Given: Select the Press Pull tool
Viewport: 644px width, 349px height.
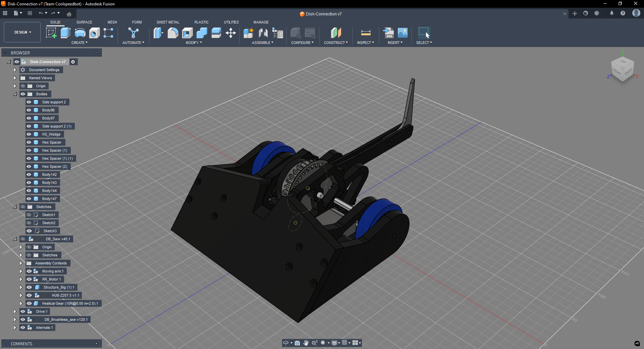Looking at the screenshot, I should 158,33.
